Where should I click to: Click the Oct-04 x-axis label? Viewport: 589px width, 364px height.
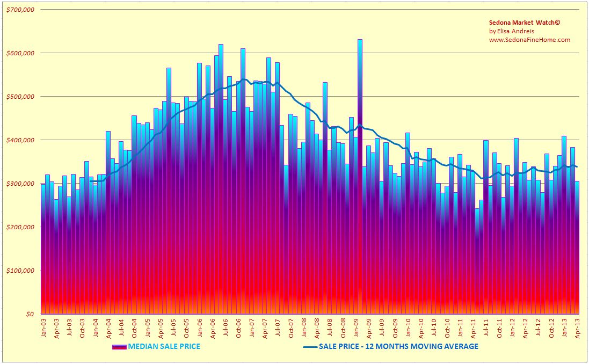[135, 329]
